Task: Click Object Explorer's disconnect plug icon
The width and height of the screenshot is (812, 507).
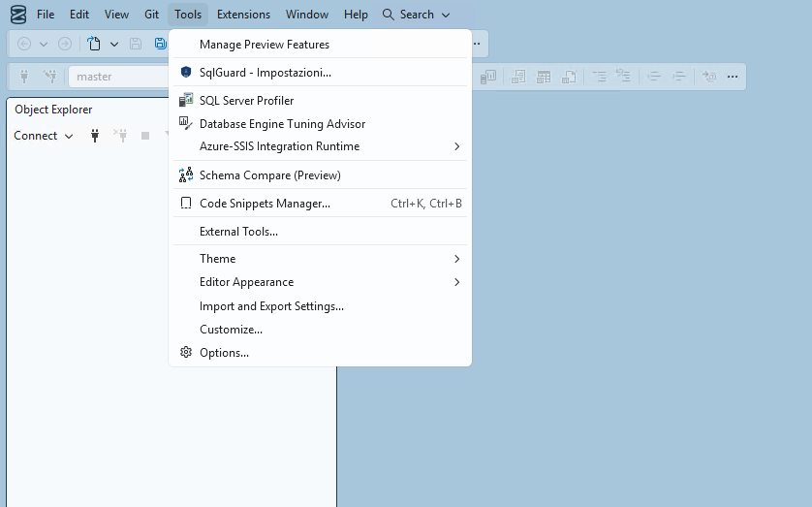Action: pyautogui.click(x=121, y=135)
